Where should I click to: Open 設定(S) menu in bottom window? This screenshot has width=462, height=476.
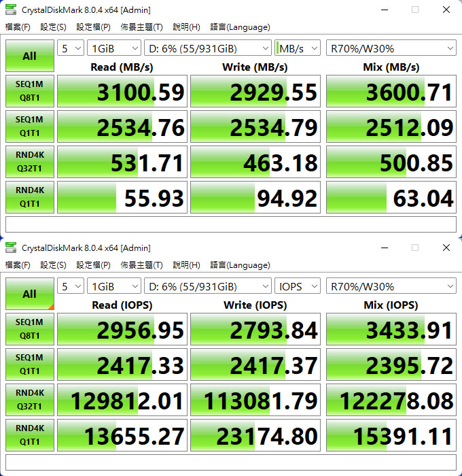(53, 265)
